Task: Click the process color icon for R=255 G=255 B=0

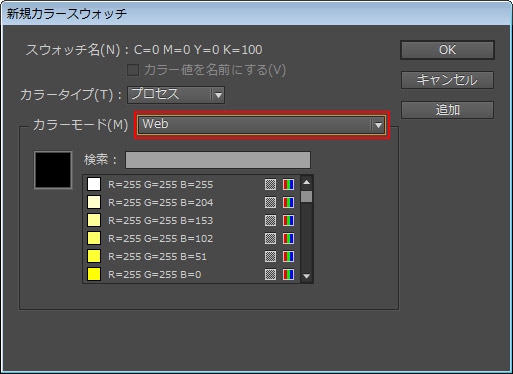Action: coord(270,274)
